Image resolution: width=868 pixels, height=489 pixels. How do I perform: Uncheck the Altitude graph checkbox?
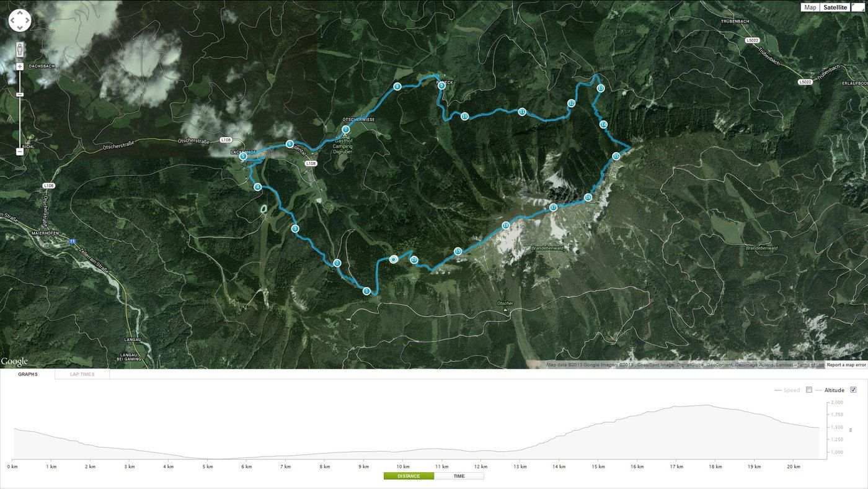[853, 390]
